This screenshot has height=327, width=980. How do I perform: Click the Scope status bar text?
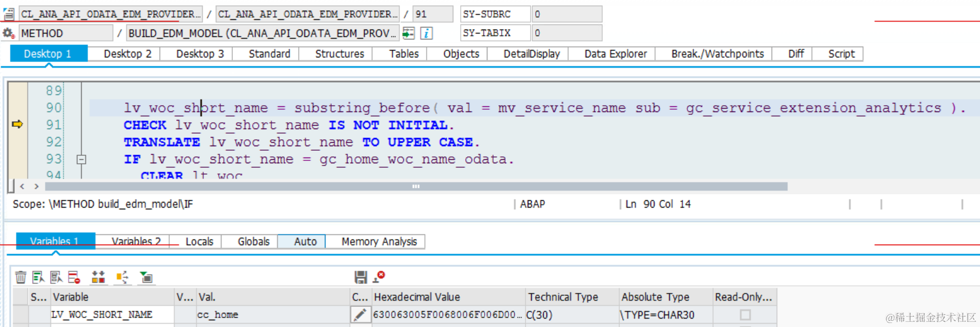pyautogui.click(x=103, y=204)
